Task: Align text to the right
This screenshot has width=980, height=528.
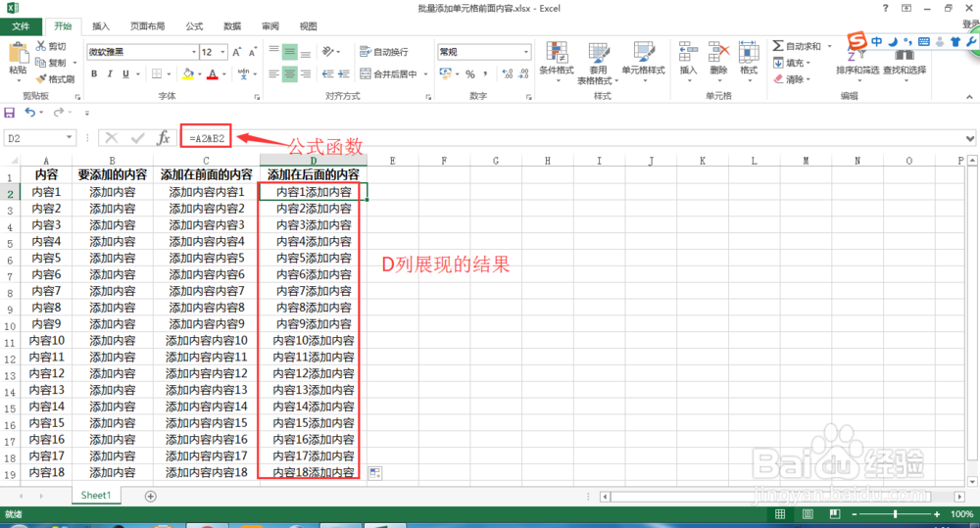Action: tap(305, 73)
